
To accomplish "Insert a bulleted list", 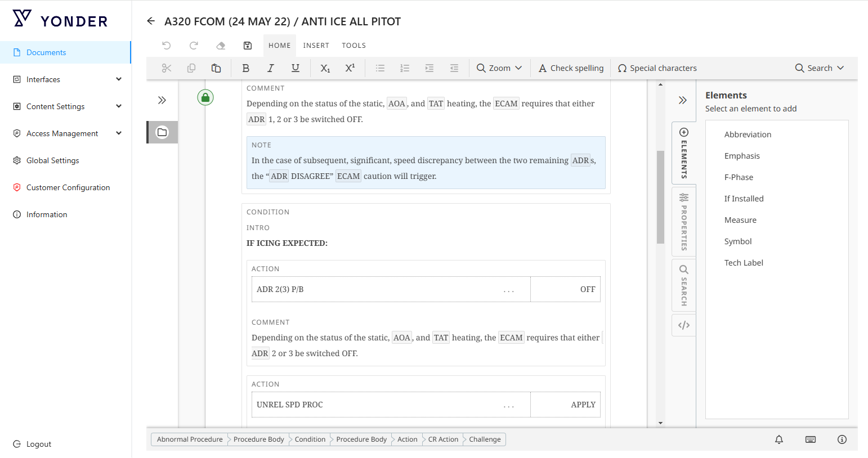I will point(381,68).
